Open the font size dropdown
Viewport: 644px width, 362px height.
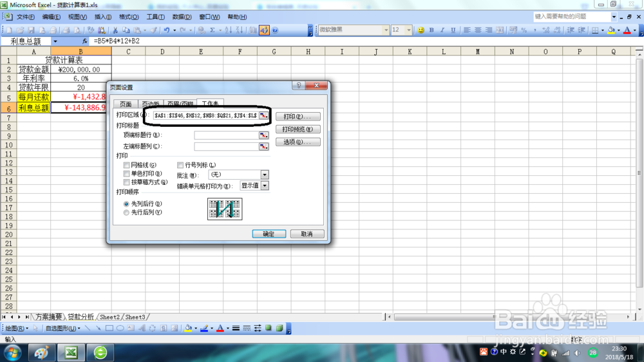point(408,30)
